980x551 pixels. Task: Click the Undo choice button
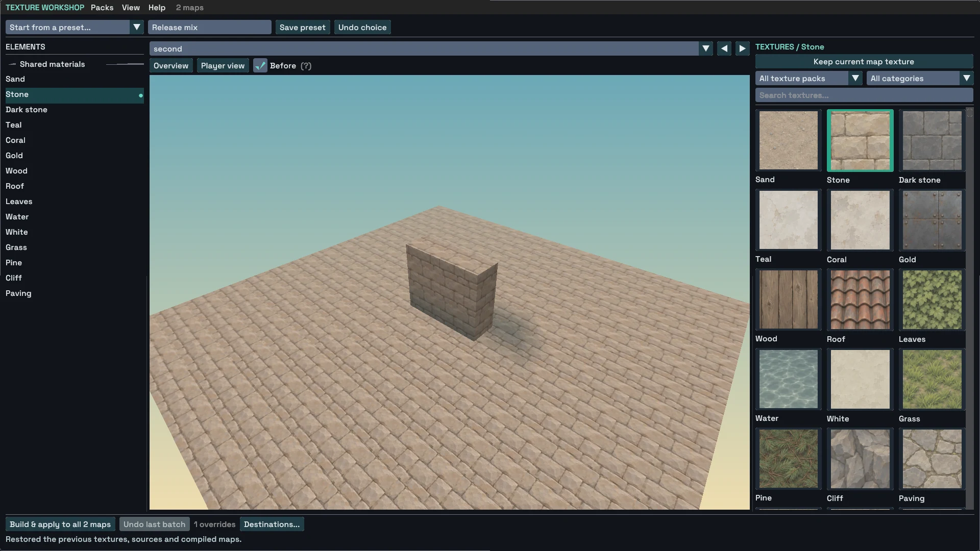[x=362, y=28]
